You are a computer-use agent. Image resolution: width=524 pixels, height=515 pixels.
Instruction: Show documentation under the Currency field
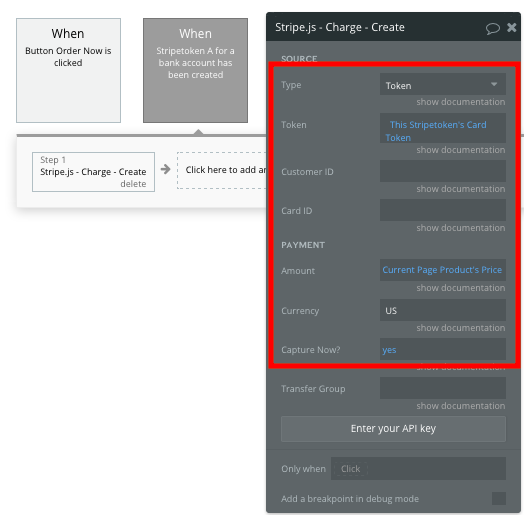click(x=461, y=328)
